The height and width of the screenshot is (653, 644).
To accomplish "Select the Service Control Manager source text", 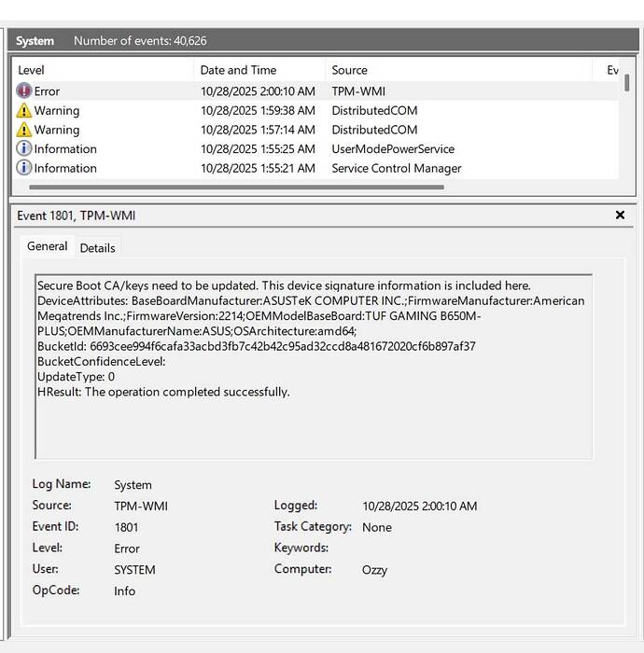I will click(x=397, y=169).
